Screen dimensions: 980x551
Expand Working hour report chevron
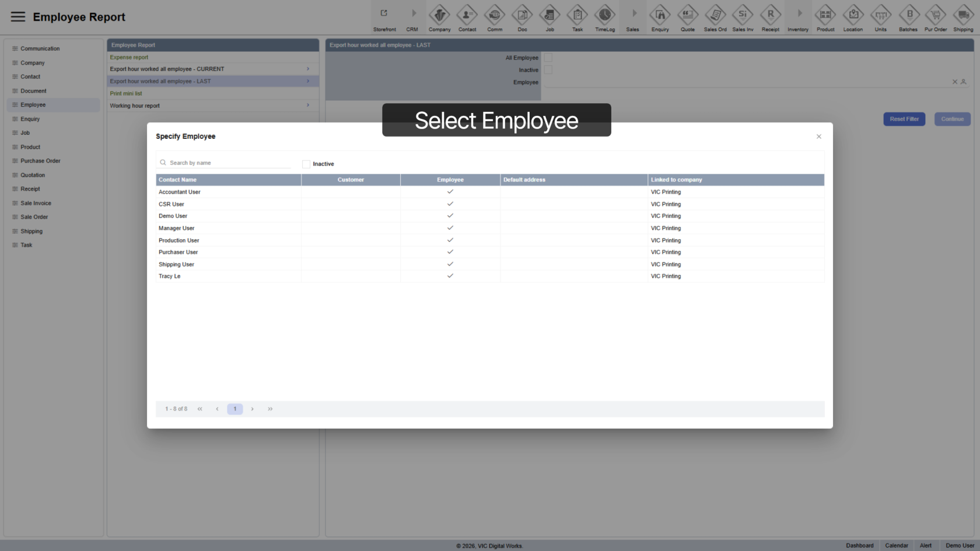[x=308, y=106]
